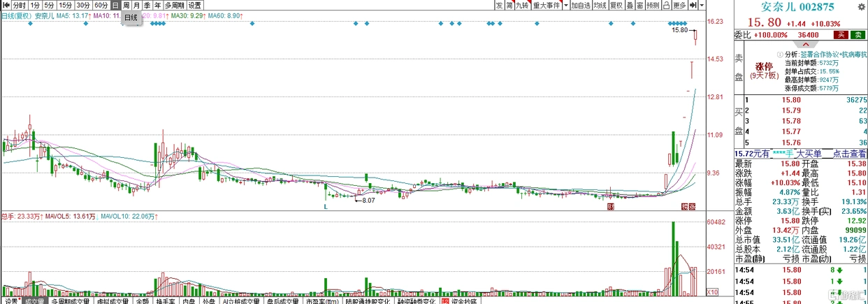
Task: Switch to the 周 weekly period tab
Action: [x=126, y=6]
